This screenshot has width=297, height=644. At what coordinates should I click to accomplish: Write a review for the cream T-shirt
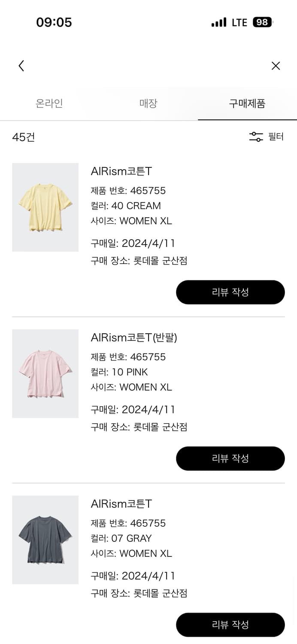click(230, 292)
